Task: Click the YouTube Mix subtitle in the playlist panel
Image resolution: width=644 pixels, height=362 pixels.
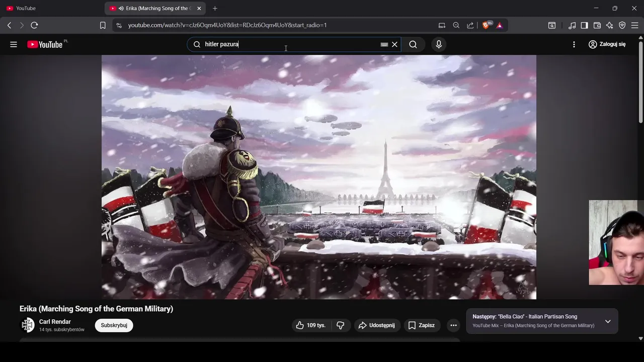Action: 533,326
